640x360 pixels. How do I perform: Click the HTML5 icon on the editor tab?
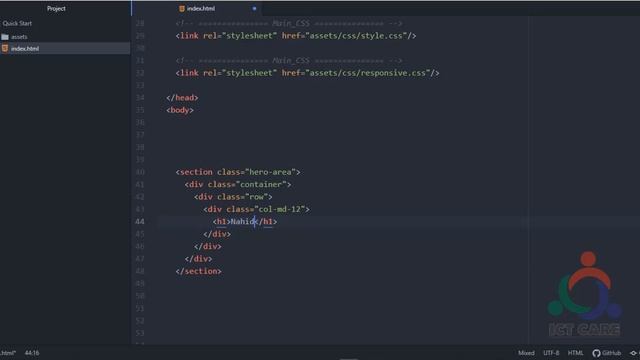pyautogui.click(x=182, y=9)
